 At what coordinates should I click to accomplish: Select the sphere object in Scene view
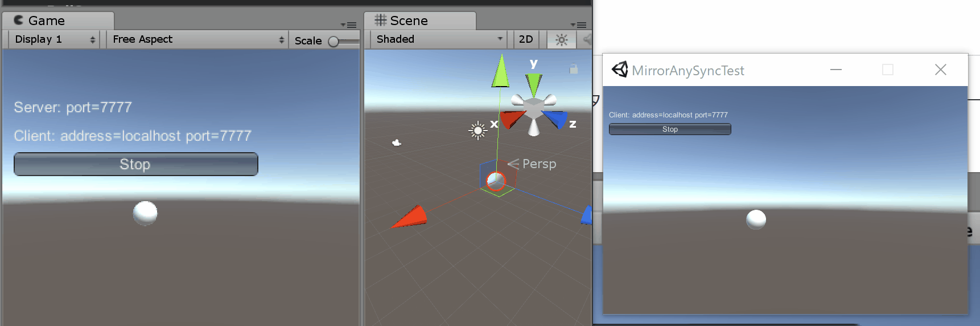[x=496, y=181]
